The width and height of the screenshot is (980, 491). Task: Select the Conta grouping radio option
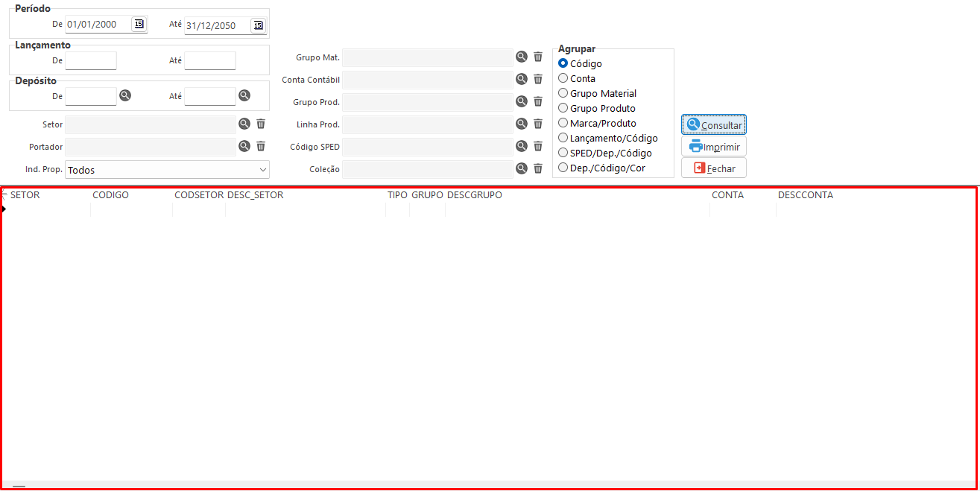[563, 78]
